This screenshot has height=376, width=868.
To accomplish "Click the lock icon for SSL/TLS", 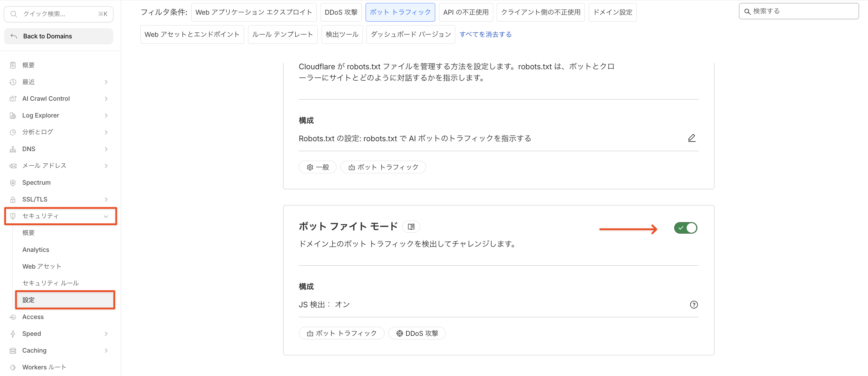I will pos(13,199).
